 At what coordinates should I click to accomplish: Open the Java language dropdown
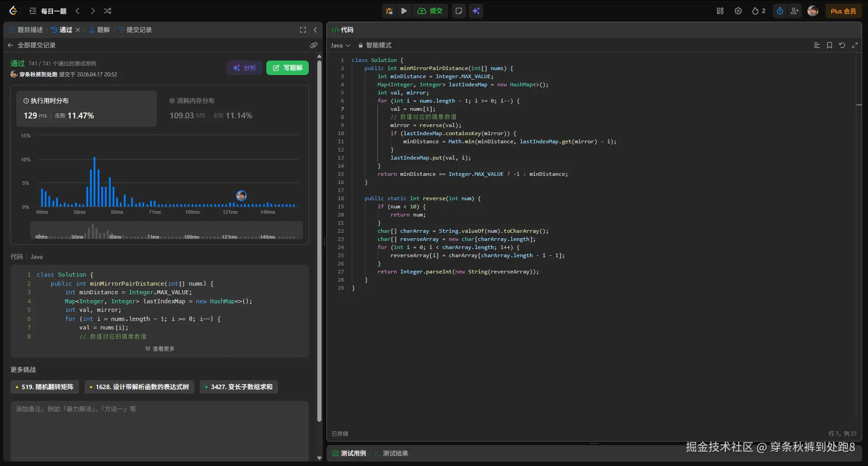340,45
